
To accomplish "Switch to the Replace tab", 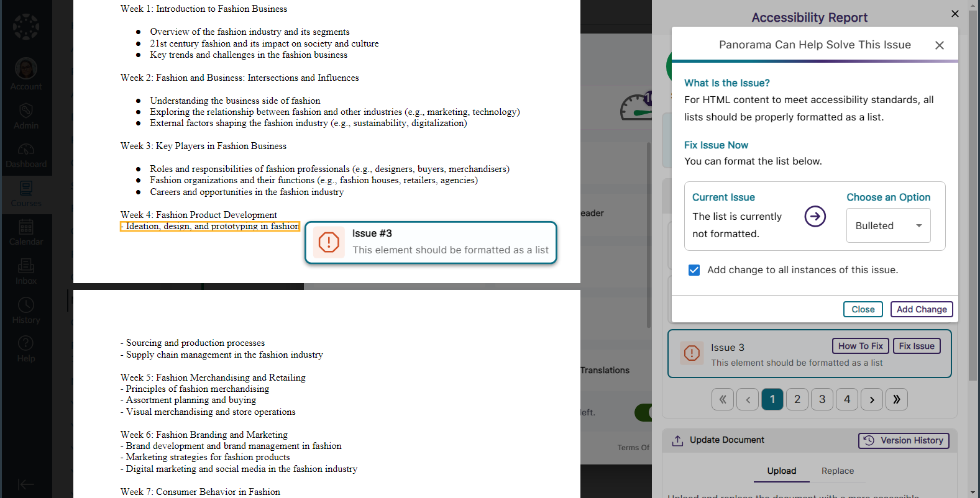I will (x=837, y=471).
